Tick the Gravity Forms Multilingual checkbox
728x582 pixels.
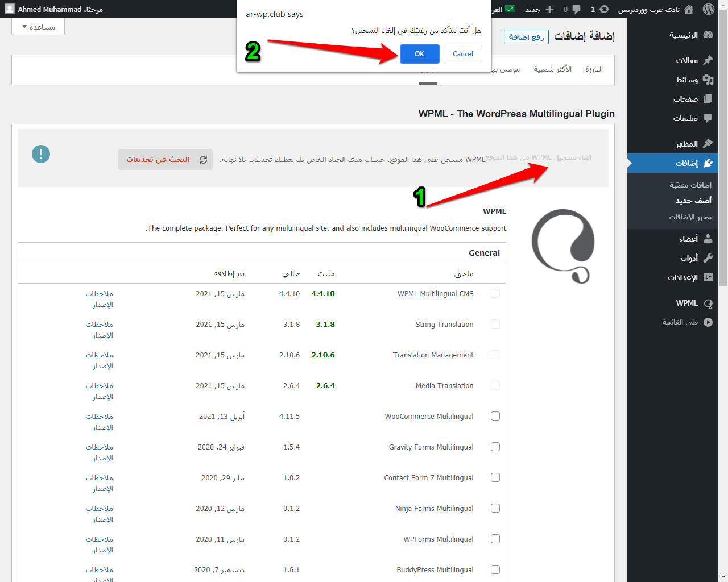495,447
